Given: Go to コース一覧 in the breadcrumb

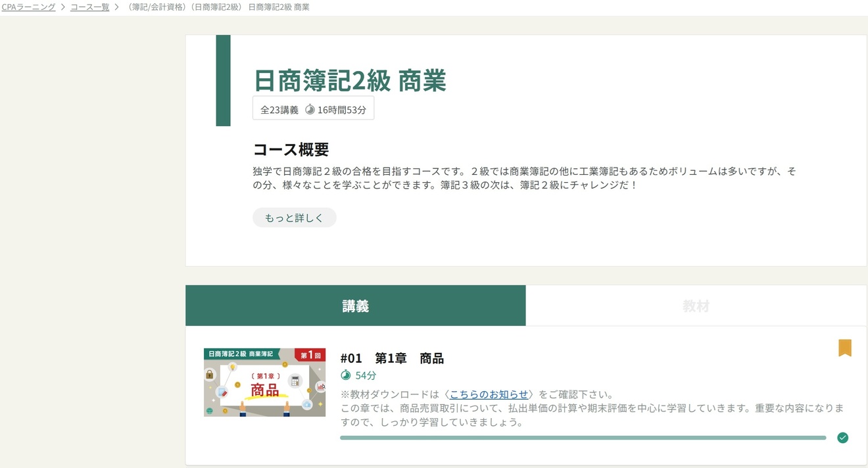Looking at the screenshot, I should pos(90,7).
